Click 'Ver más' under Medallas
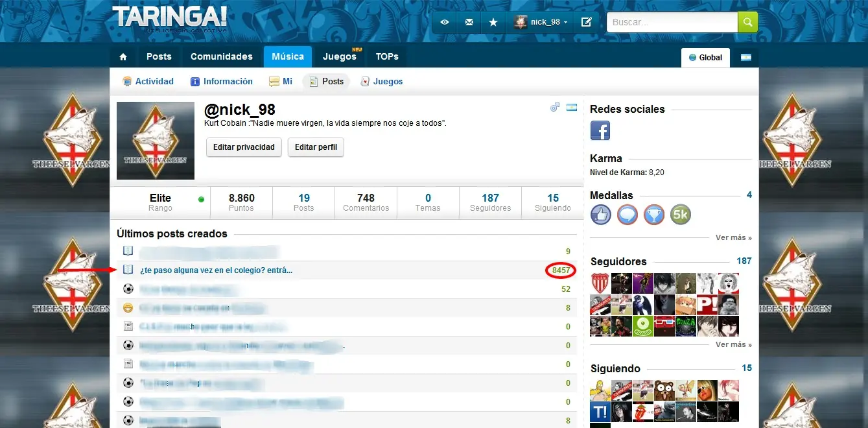 pos(734,238)
